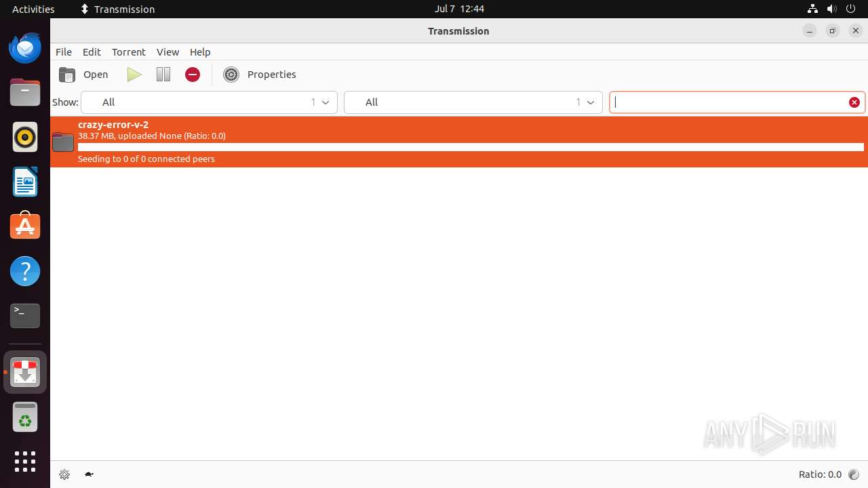Screen dimensions: 868x488
Task: Select the crazy-error-v-2 torrent name
Action: tap(113, 125)
